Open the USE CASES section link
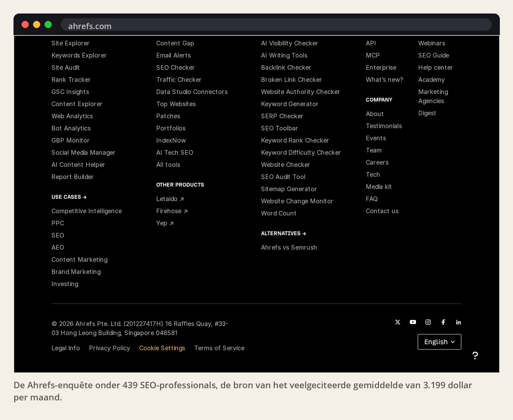This screenshot has height=420, width=513. click(69, 197)
